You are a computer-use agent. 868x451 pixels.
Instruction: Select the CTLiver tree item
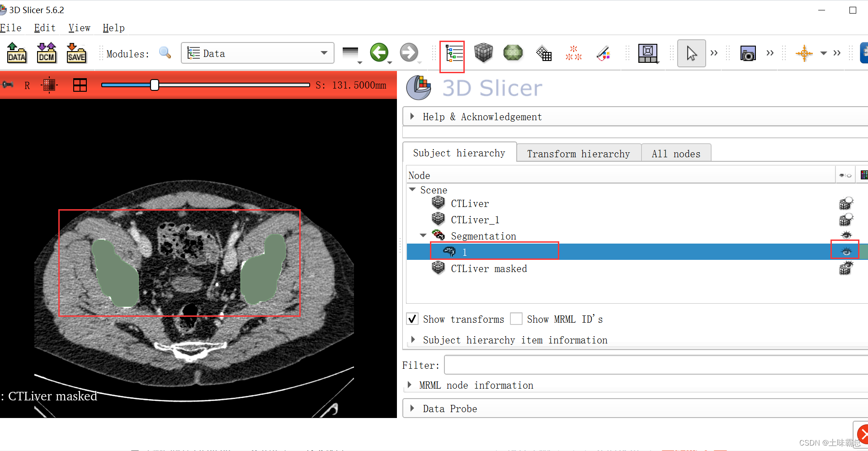[x=470, y=204]
